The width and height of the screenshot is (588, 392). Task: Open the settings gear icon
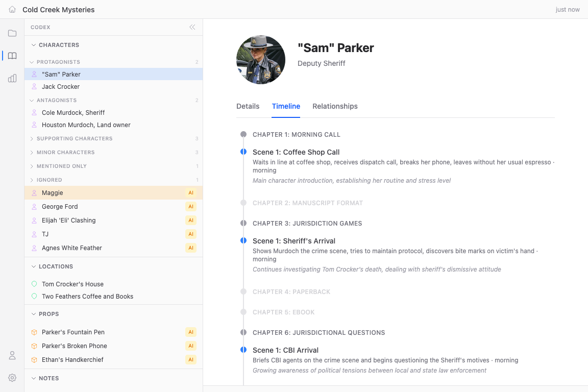tap(12, 378)
